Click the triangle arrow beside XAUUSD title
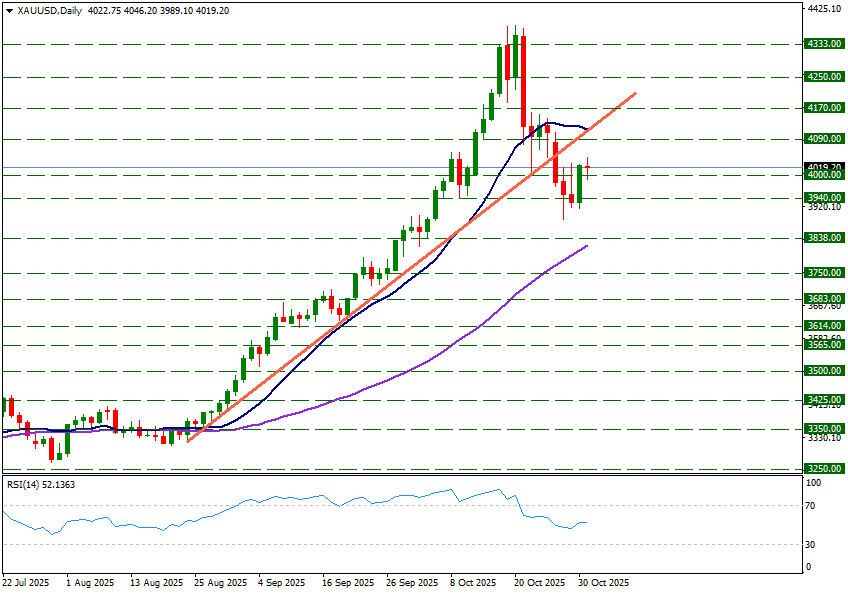Screen dimensions: 848x594 click(9, 11)
